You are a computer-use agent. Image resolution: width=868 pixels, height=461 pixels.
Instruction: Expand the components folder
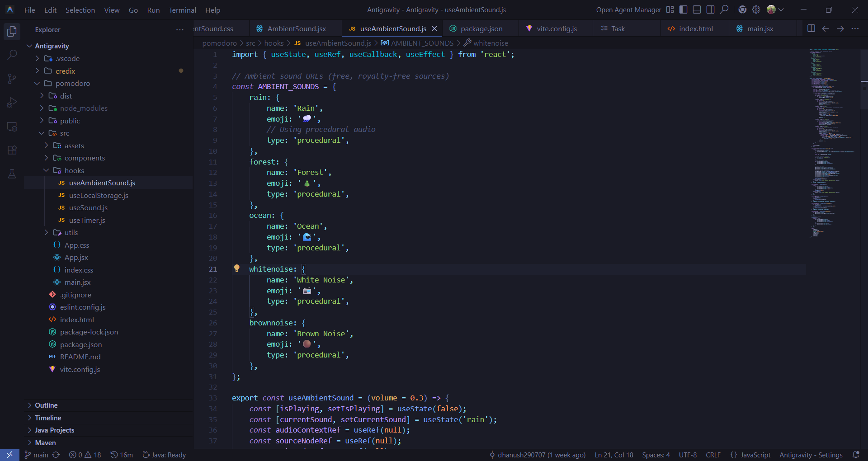coord(85,158)
